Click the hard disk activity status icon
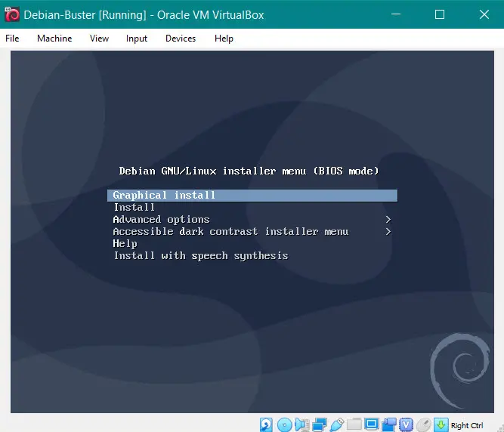504x432 pixels. click(x=266, y=425)
